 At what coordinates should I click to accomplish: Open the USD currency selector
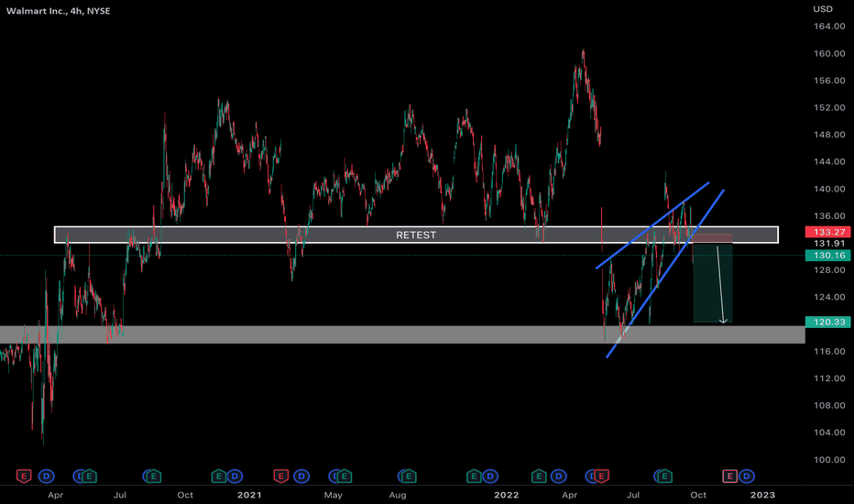pyautogui.click(x=823, y=9)
